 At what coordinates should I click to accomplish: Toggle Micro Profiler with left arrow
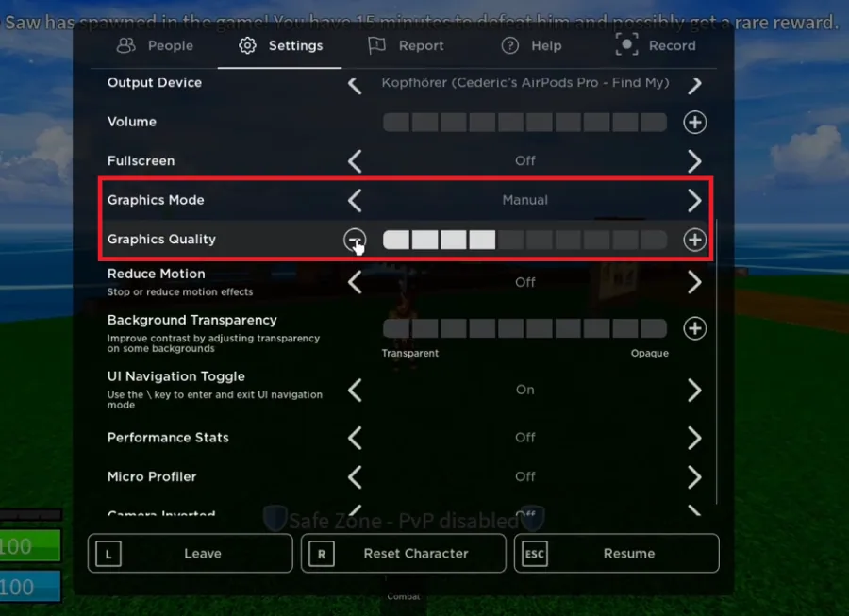pos(355,477)
